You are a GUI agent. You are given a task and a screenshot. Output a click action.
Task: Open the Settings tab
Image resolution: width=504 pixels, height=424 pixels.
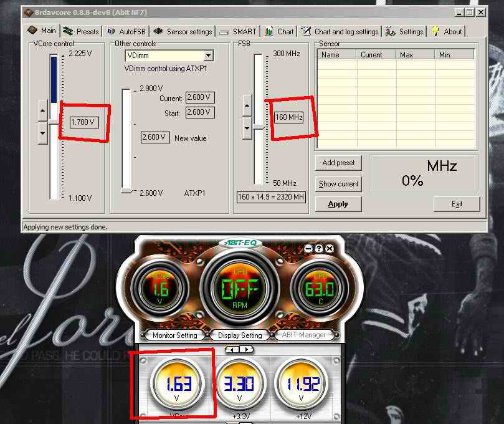(405, 32)
